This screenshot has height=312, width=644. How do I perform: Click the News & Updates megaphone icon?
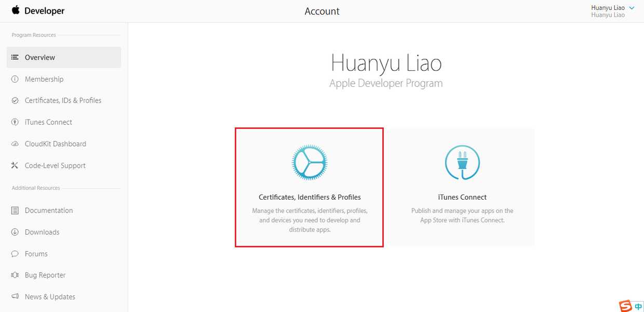coord(15,297)
